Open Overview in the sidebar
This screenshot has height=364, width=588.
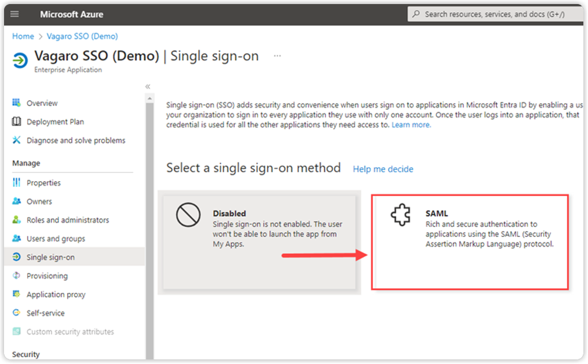pos(42,103)
